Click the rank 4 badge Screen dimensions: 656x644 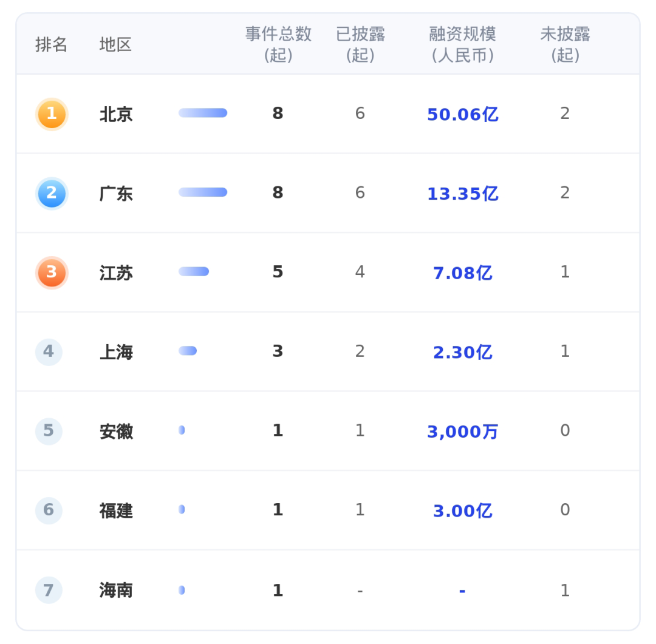click(x=49, y=351)
